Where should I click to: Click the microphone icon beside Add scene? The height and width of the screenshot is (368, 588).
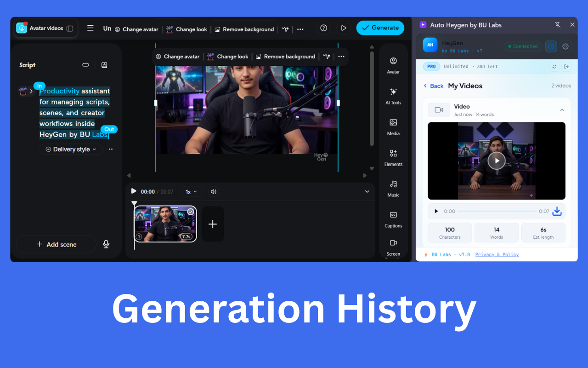click(106, 244)
